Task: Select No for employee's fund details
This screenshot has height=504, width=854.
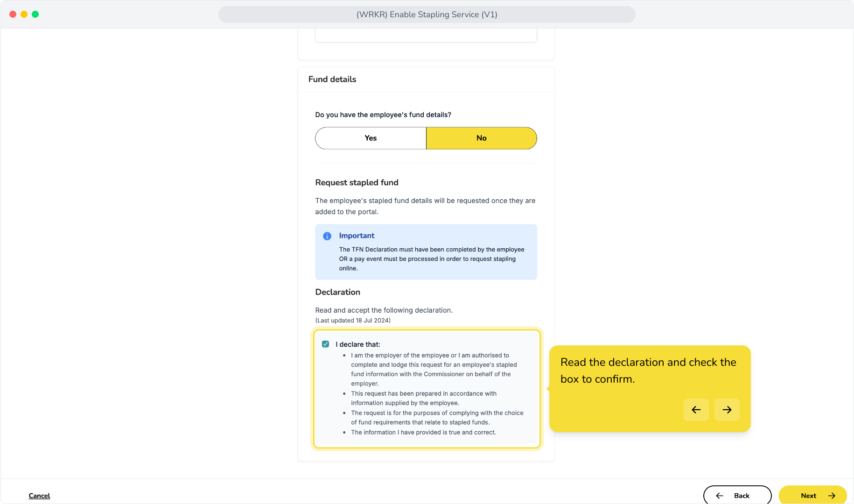Action: [x=482, y=138]
